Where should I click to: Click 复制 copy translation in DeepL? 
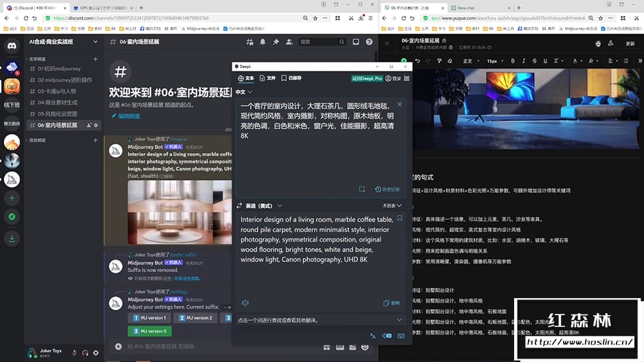pos(392,303)
